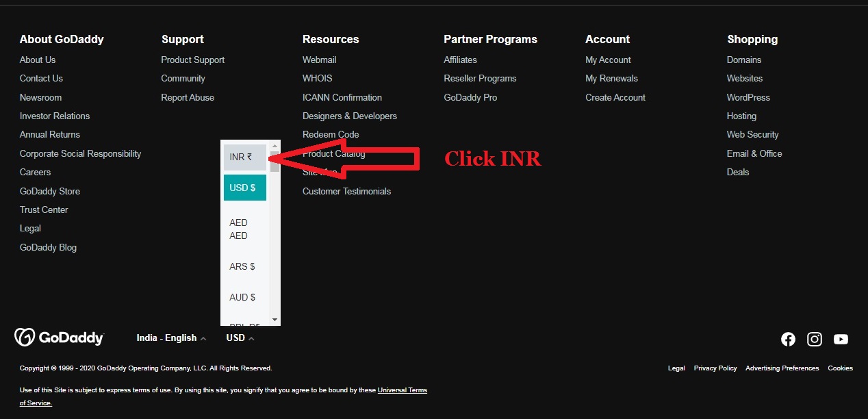Open Legal link in bottom bar
868x419 pixels.
click(676, 368)
